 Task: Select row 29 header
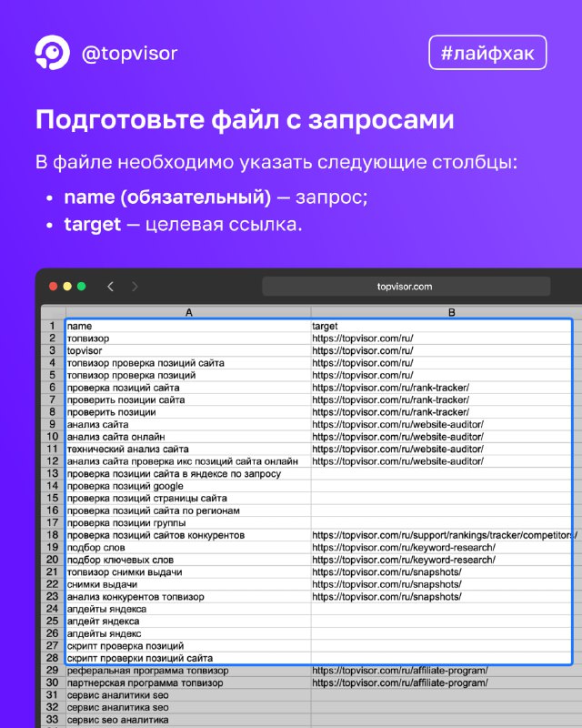click(x=53, y=671)
